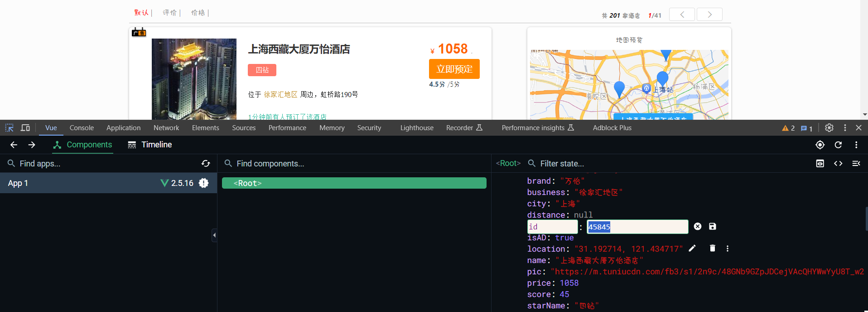Sort hotels by 评价
The width and height of the screenshot is (868, 312).
point(170,13)
